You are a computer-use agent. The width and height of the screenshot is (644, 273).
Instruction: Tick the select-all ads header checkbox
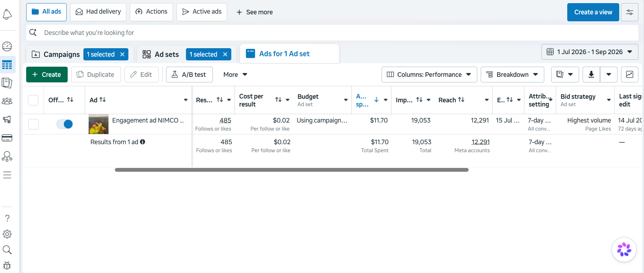click(x=33, y=100)
